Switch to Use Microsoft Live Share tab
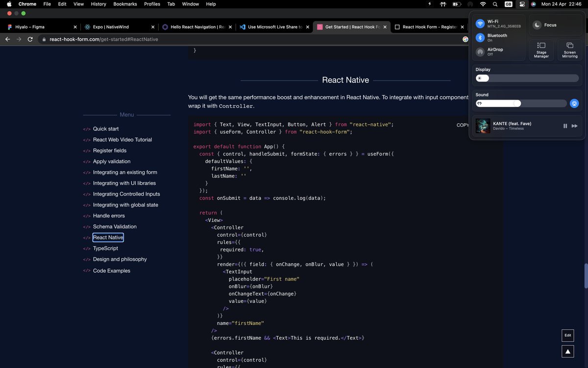 274,27
